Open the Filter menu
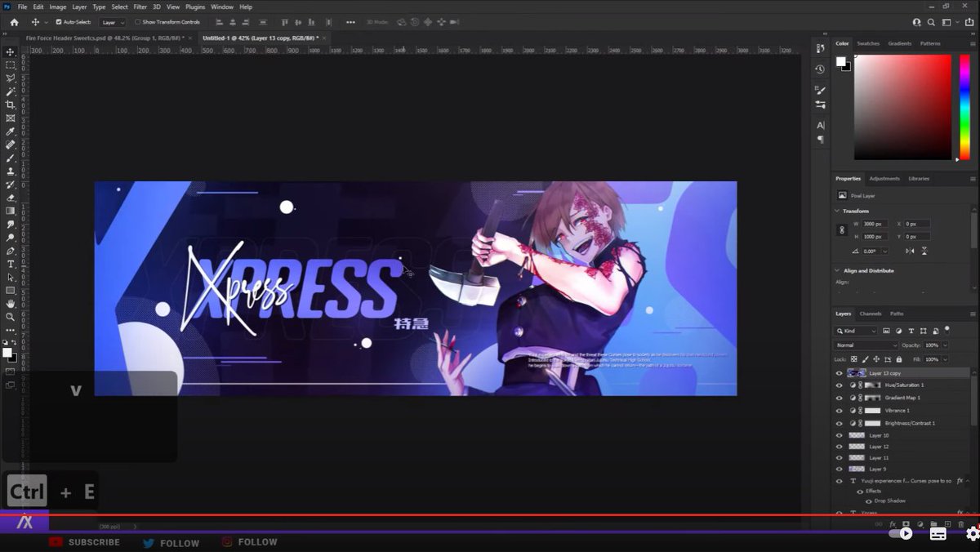Viewport: 980px width, 552px height. pyautogui.click(x=140, y=7)
